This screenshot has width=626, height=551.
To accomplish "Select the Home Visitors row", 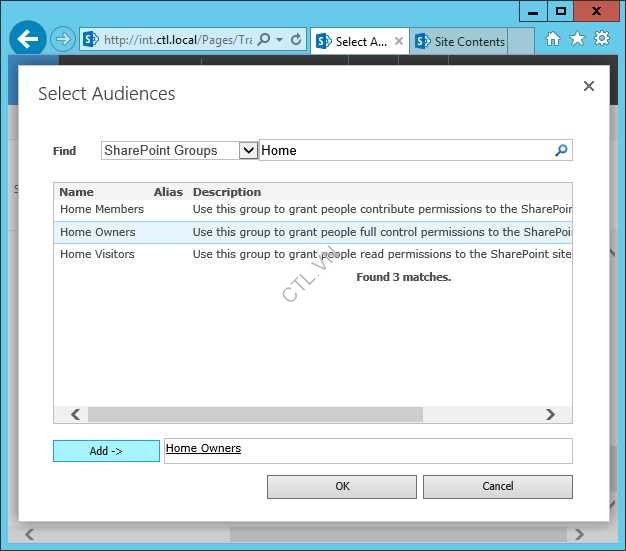I will click(97, 254).
